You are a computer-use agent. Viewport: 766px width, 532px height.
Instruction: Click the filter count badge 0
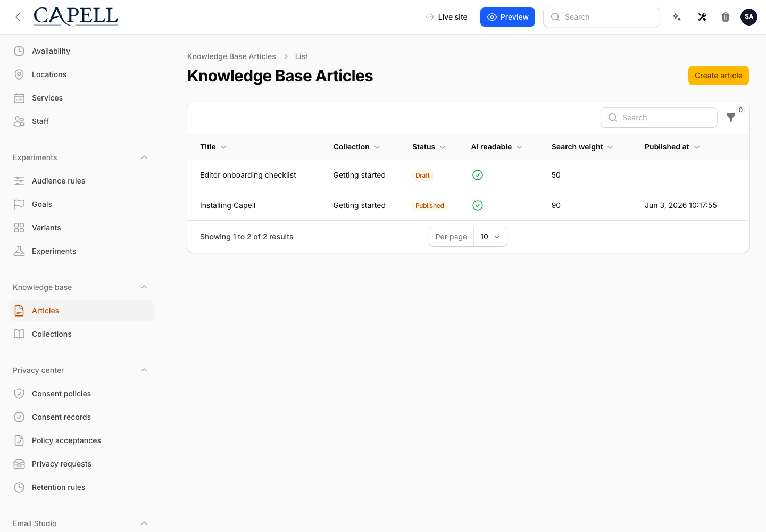coord(740,110)
